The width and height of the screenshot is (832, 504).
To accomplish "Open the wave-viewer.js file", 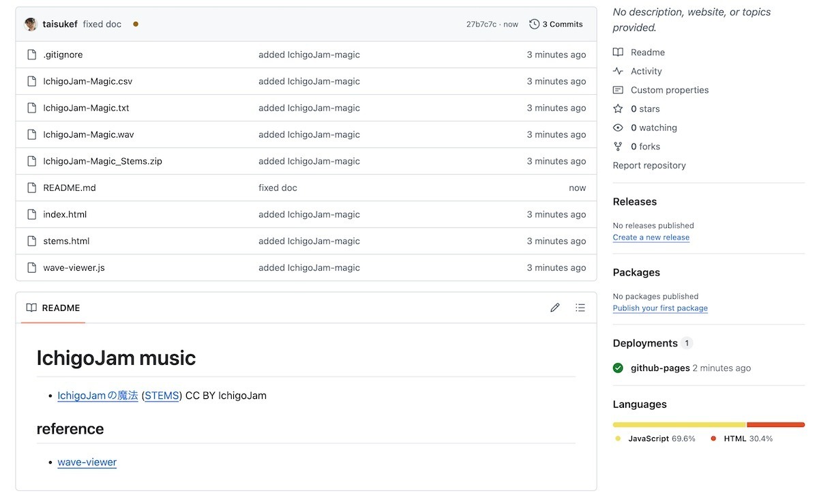I will (74, 267).
